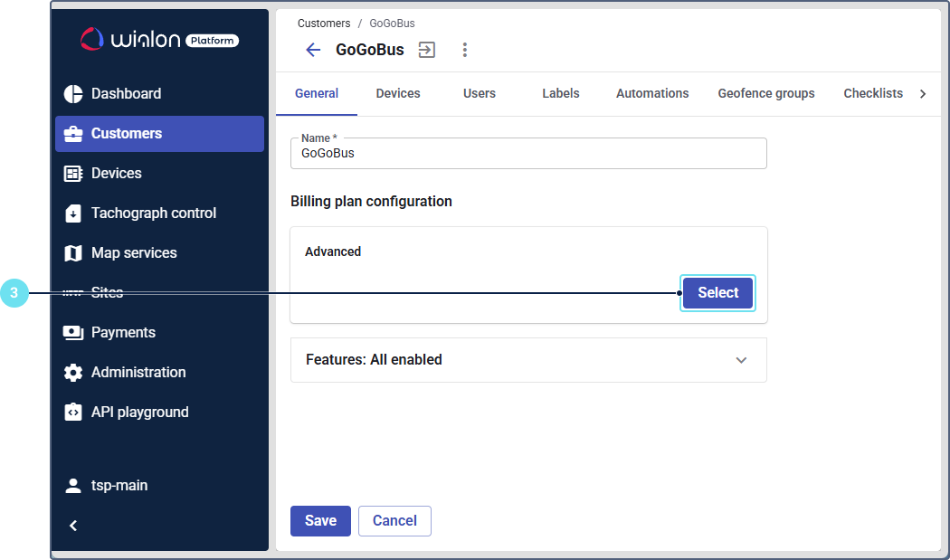Switch to the Devices tab
This screenshot has height=560, width=950.
coord(398,93)
